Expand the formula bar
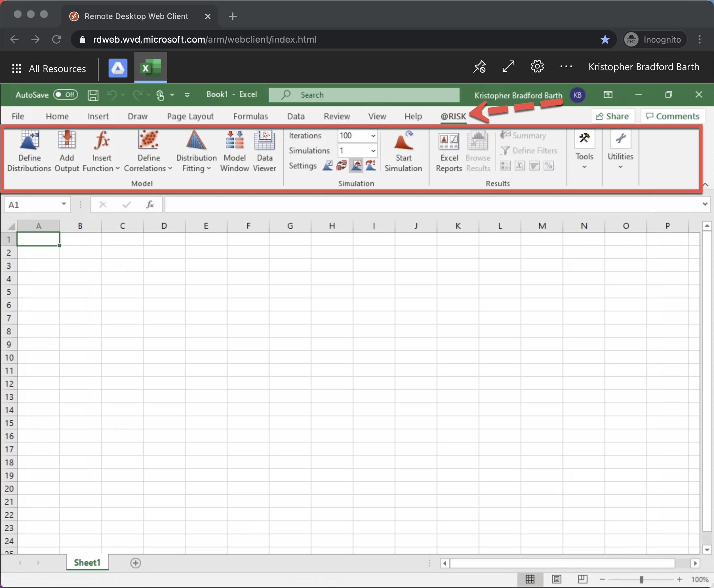 pos(705,204)
